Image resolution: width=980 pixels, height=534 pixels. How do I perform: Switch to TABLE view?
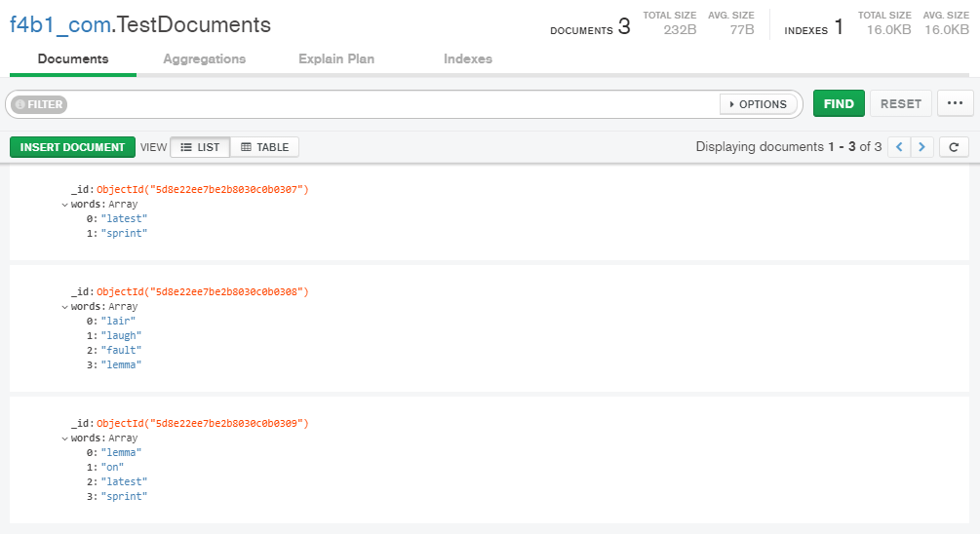[264, 147]
